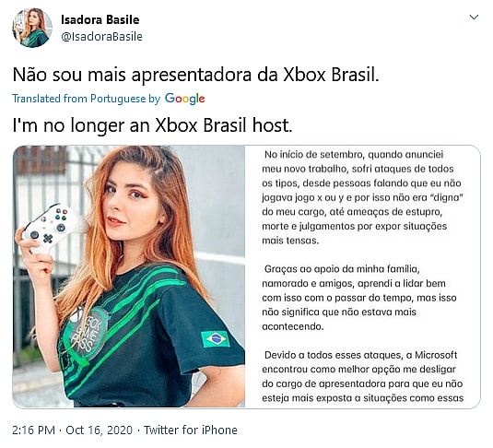The height and width of the screenshot is (448, 493).
Task: Click the colorful Google logo
Action: point(185,99)
